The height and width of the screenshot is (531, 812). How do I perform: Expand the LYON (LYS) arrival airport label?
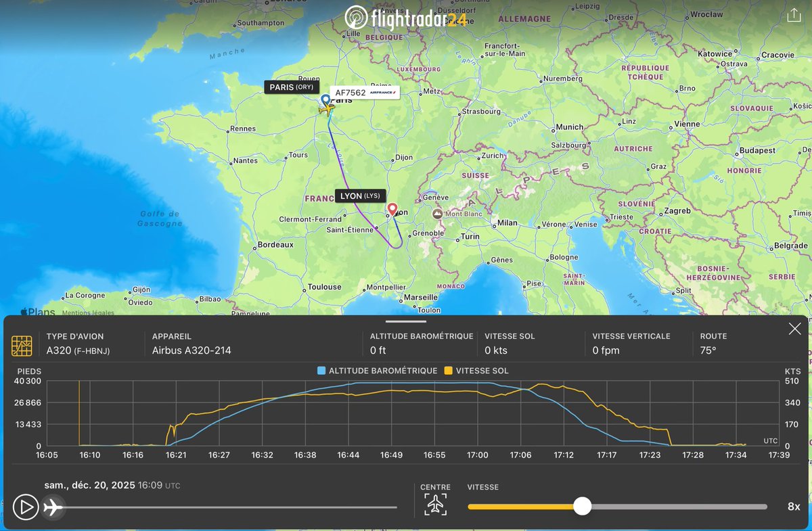(359, 195)
